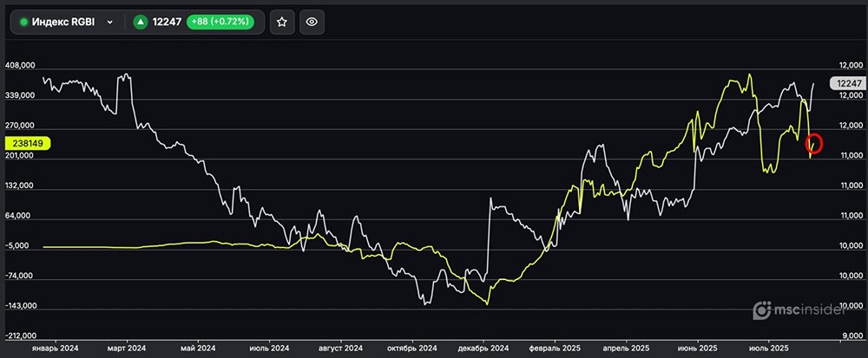Expand the Индекс RGBI dropdown chevron
Viewport: 868px width, 358px height.
click(x=110, y=23)
